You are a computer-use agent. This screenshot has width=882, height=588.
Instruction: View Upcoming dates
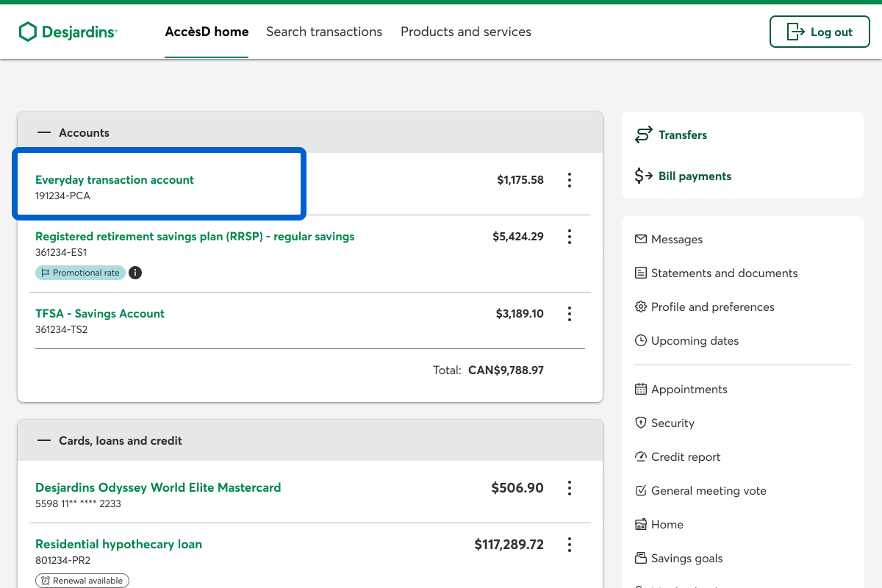(695, 341)
